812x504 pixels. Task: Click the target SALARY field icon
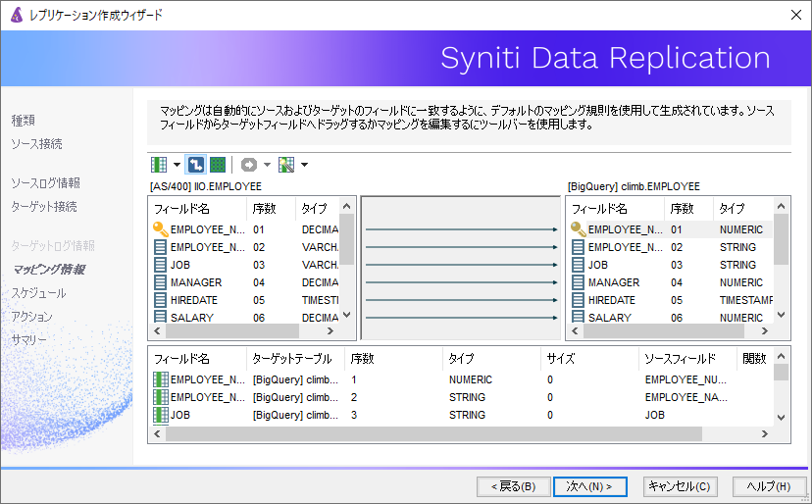point(578,317)
